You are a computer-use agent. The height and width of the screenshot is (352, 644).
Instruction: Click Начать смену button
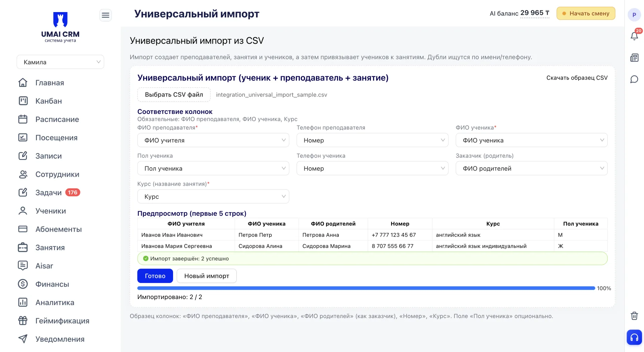tap(586, 13)
